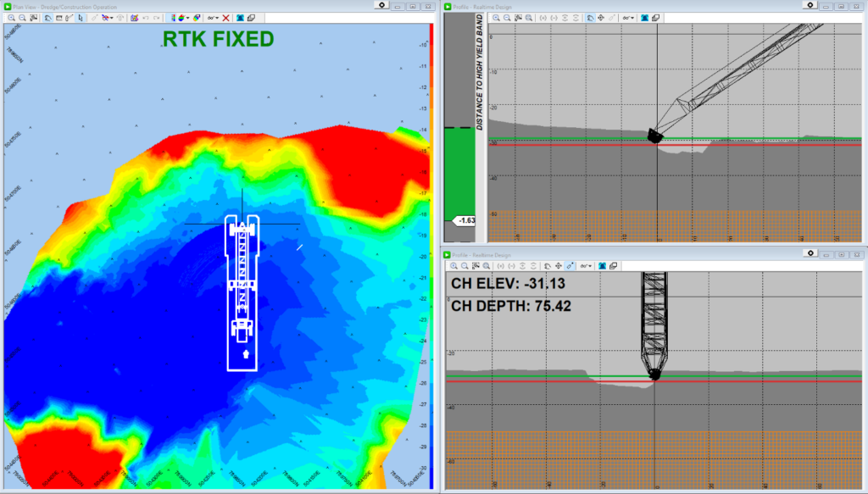Zoom out on the upper Profile window
Screen dimensions: 868x494
click(507, 18)
